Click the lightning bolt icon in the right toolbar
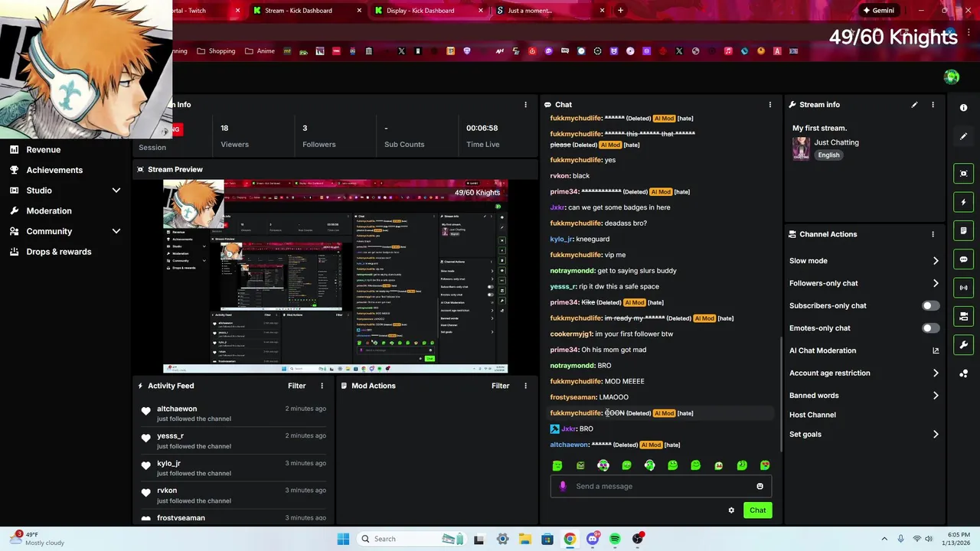 pos(963,202)
